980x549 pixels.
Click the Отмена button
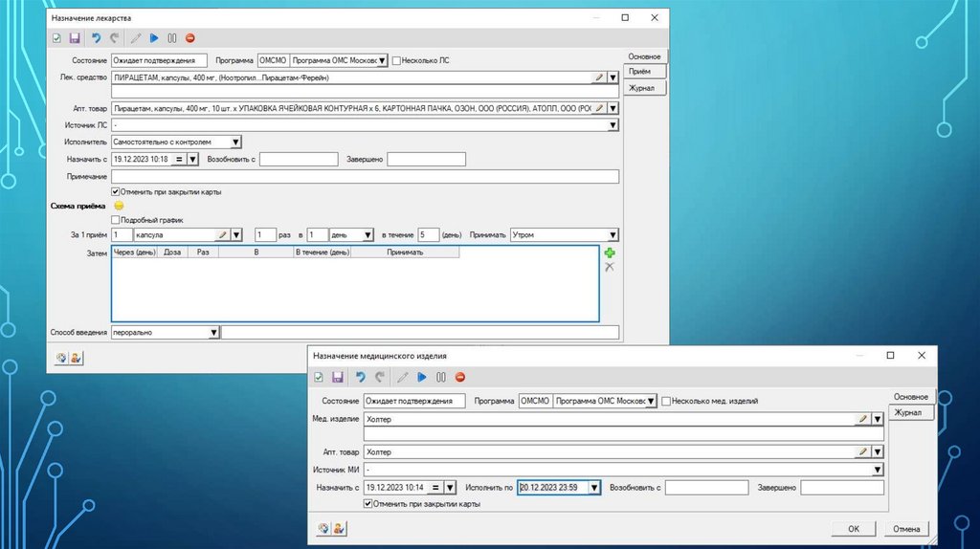click(x=906, y=528)
